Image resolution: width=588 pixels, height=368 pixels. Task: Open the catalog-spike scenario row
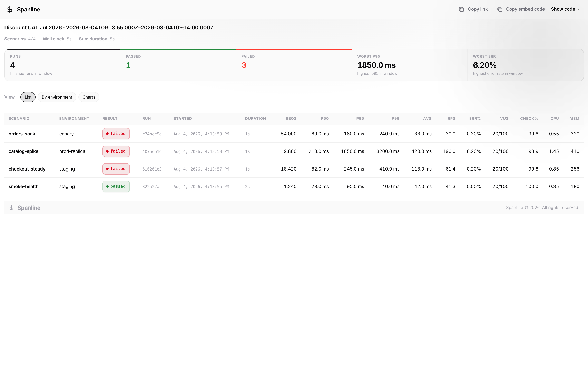(x=294, y=151)
